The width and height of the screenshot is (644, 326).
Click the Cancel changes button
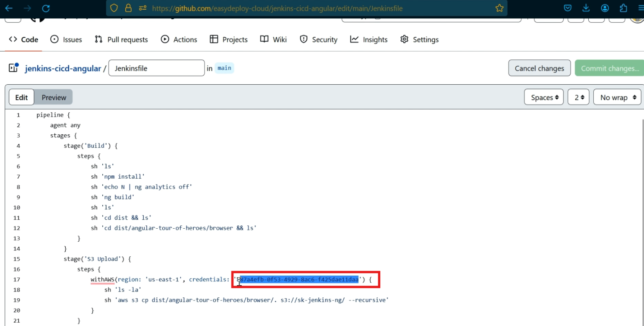(x=539, y=68)
